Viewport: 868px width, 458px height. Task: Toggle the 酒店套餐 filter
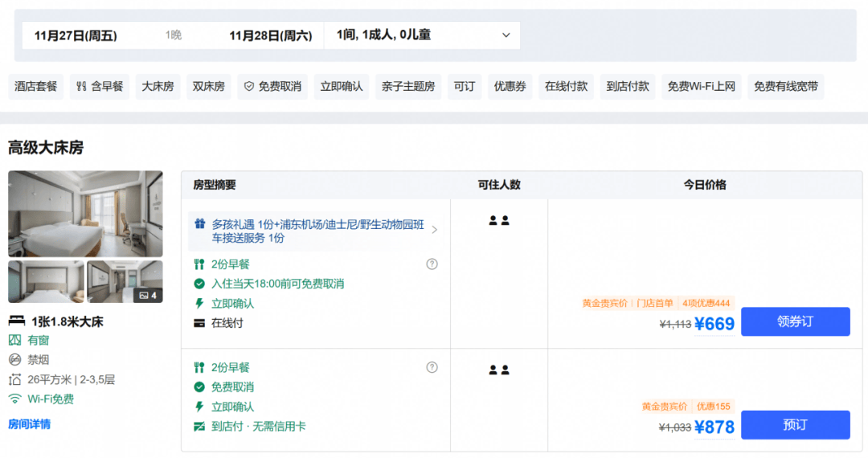point(36,86)
